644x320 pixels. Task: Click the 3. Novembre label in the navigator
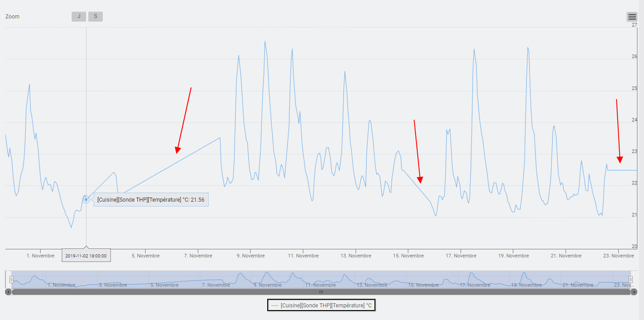[113, 285]
